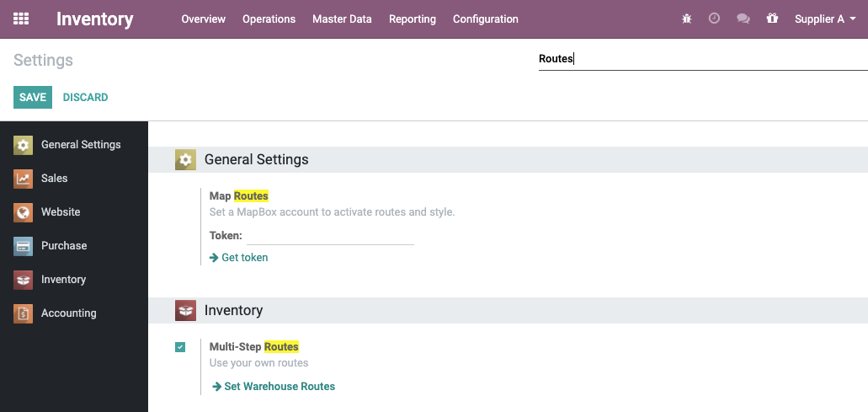Open the Configuration menu
The width and height of the screenshot is (868, 412).
(485, 19)
